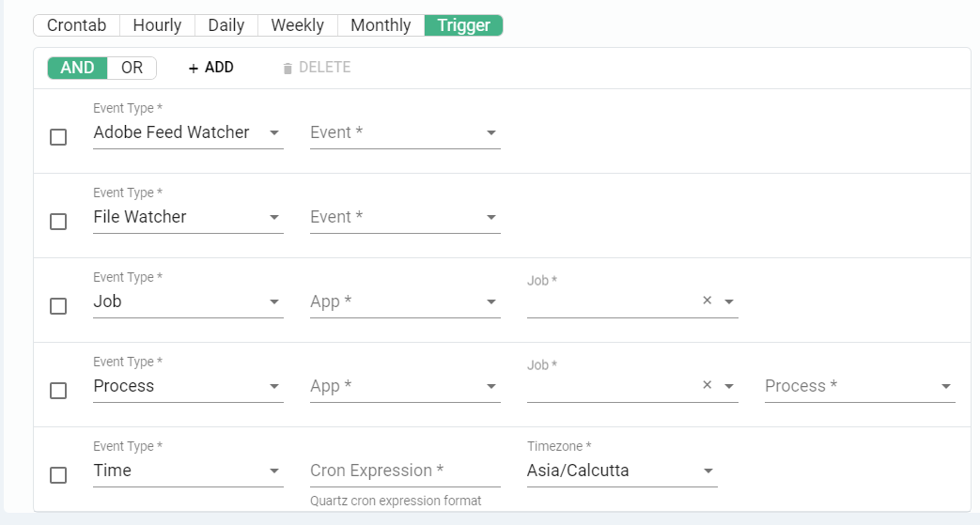
Task: Switch condition logic to OR
Action: 132,68
